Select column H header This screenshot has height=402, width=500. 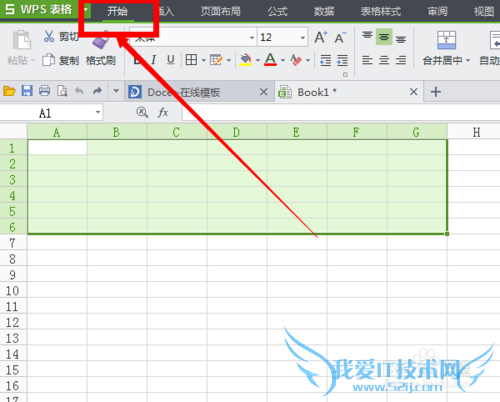click(x=476, y=132)
